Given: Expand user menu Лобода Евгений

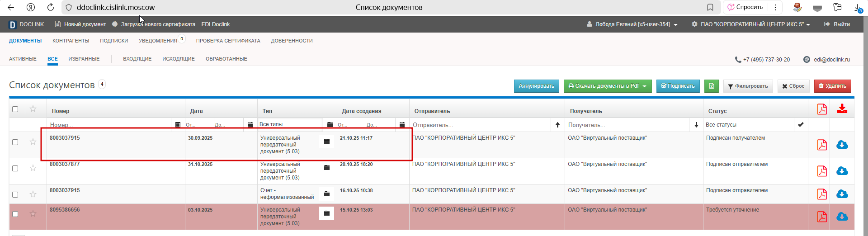Looking at the screenshot, I should point(632,24).
